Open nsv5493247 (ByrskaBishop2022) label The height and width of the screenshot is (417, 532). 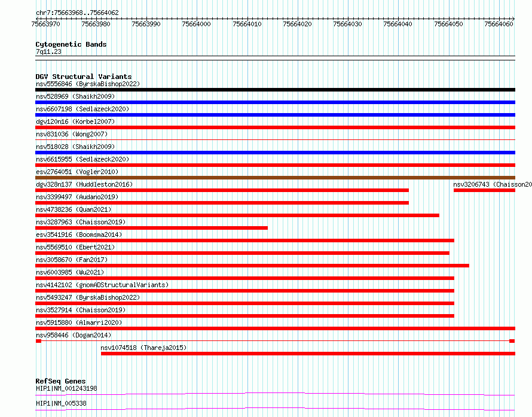pyautogui.click(x=88, y=297)
